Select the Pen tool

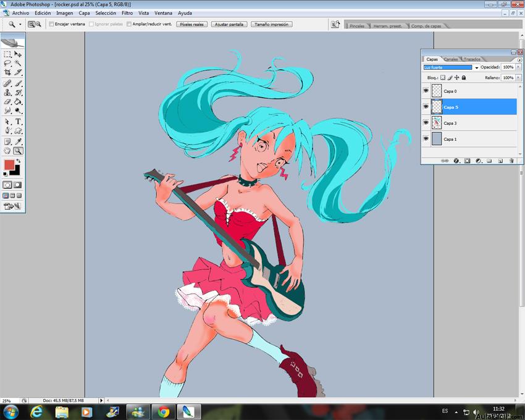[x=7, y=130]
